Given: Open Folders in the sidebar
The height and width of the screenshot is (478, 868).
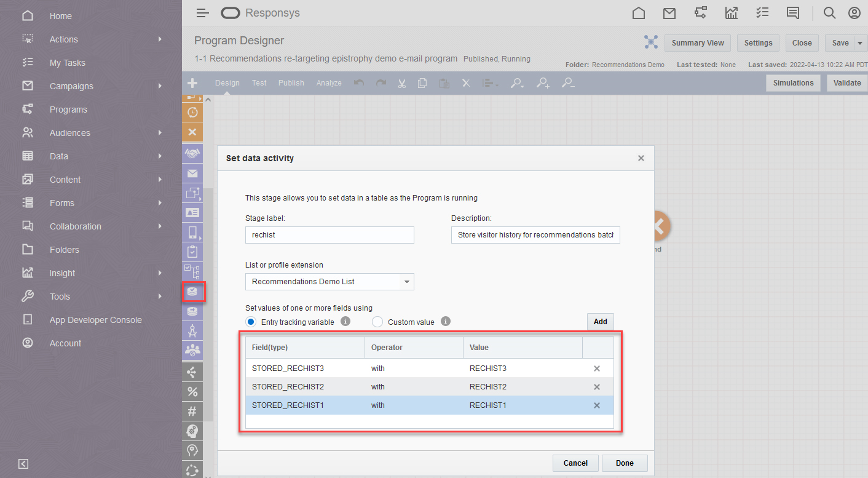Looking at the screenshot, I should pyautogui.click(x=65, y=250).
